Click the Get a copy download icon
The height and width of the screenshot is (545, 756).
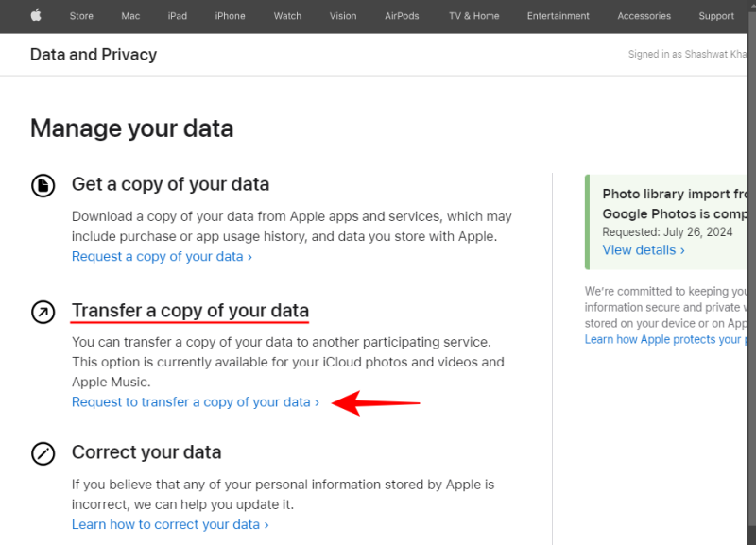(x=43, y=185)
